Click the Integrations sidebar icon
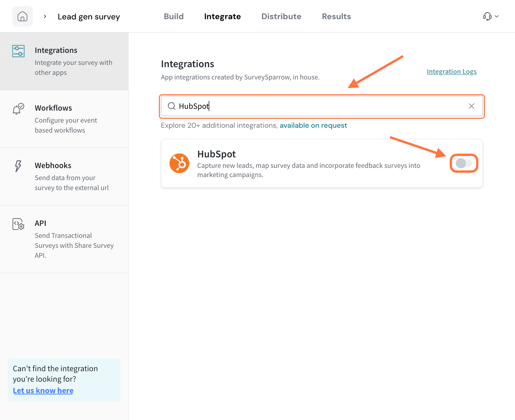The height and width of the screenshot is (420, 515). coord(18,51)
